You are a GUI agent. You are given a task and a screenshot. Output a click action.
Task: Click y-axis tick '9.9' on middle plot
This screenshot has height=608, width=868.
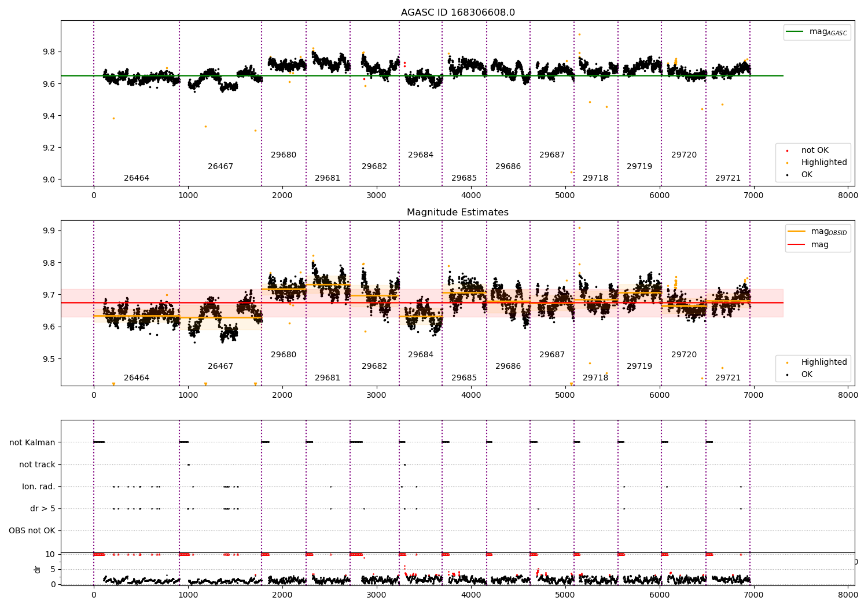pos(50,231)
